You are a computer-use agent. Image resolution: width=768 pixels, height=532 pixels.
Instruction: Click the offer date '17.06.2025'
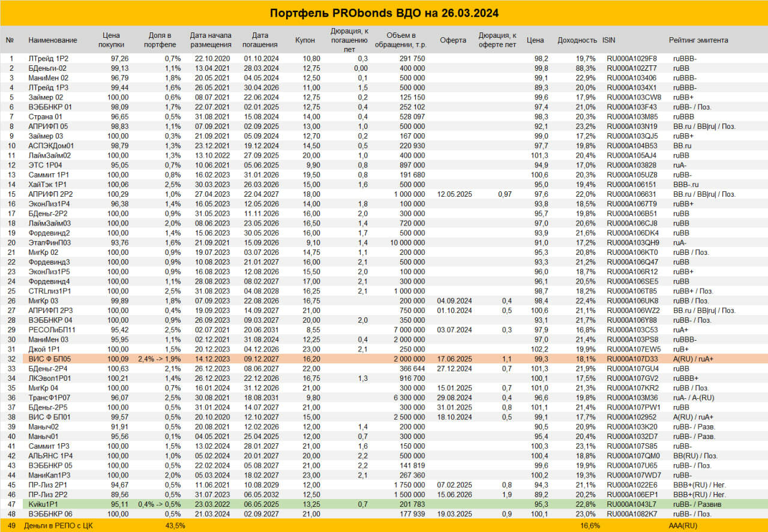click(455, 358)
